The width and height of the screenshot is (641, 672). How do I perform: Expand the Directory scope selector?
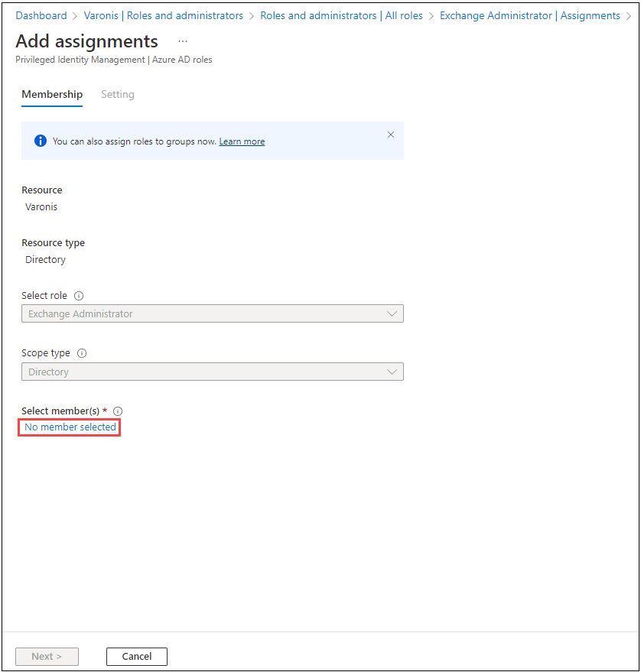[213, 372]
